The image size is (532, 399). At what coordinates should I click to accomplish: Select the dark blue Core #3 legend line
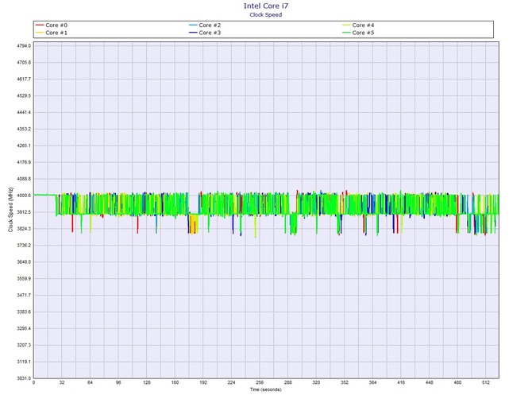[x=195, y=33]
